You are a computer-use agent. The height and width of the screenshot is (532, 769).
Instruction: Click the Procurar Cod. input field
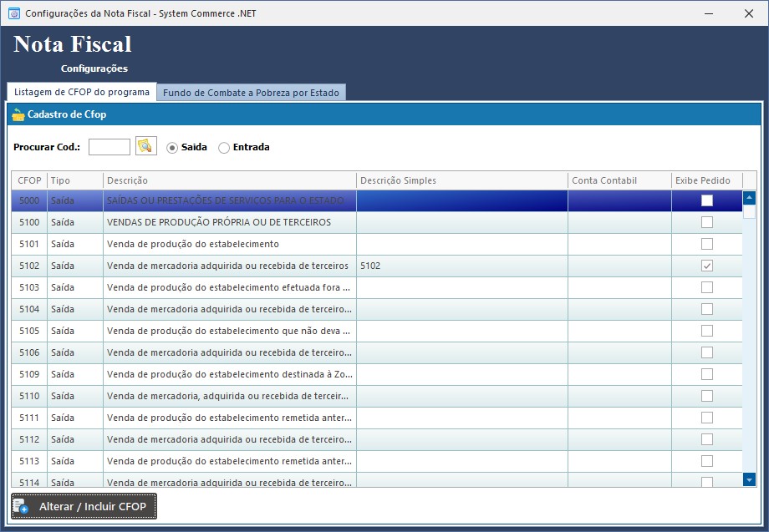point(109,146)
